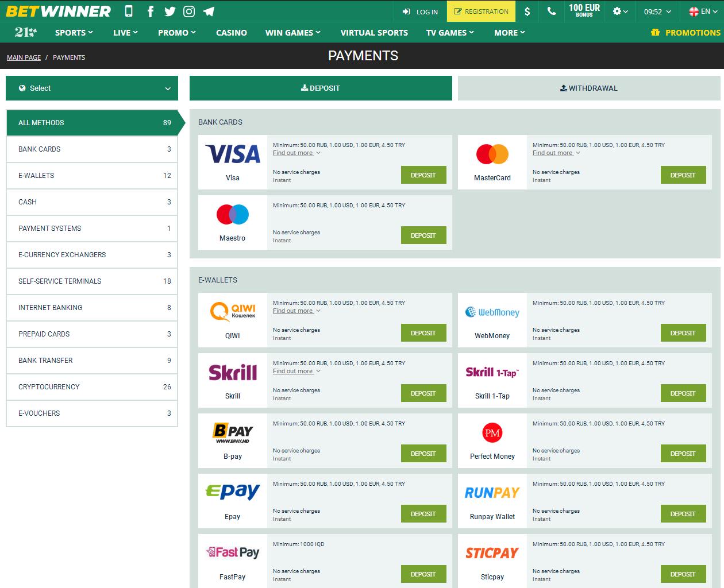Select E-Vouchers category
Viewport: 724px width, 588px height.
click(x=92, y=413)
